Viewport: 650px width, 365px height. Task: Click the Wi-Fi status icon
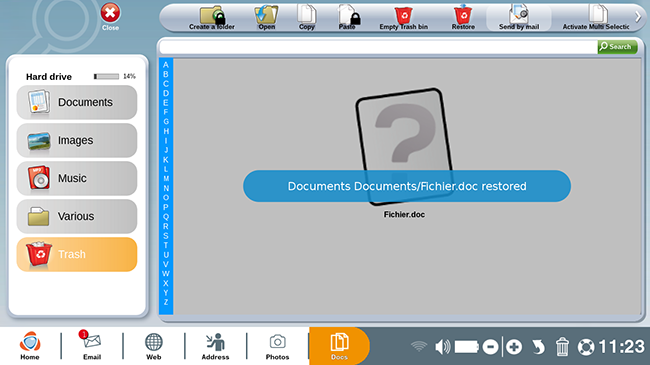point(419,346)
